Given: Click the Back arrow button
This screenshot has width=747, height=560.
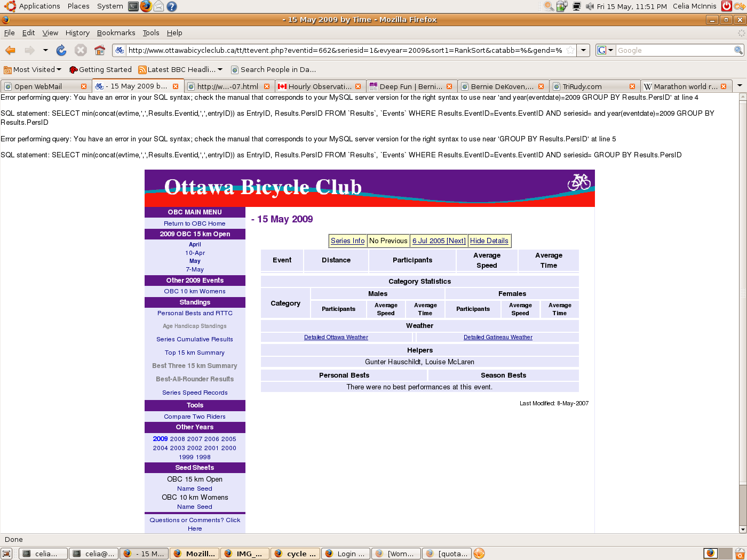Looking at the screenshot, I should pyautogui.click(x=11, y=50).
